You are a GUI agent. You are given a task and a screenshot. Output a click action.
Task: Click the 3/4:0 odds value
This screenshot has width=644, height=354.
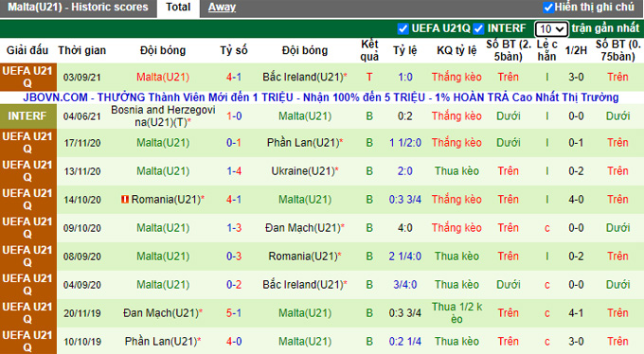[x=405, y=285]
